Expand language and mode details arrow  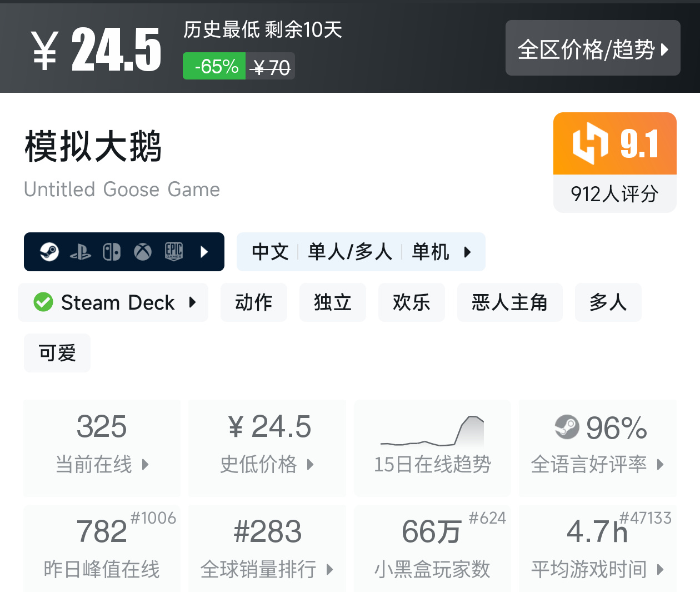coord(467,252)
